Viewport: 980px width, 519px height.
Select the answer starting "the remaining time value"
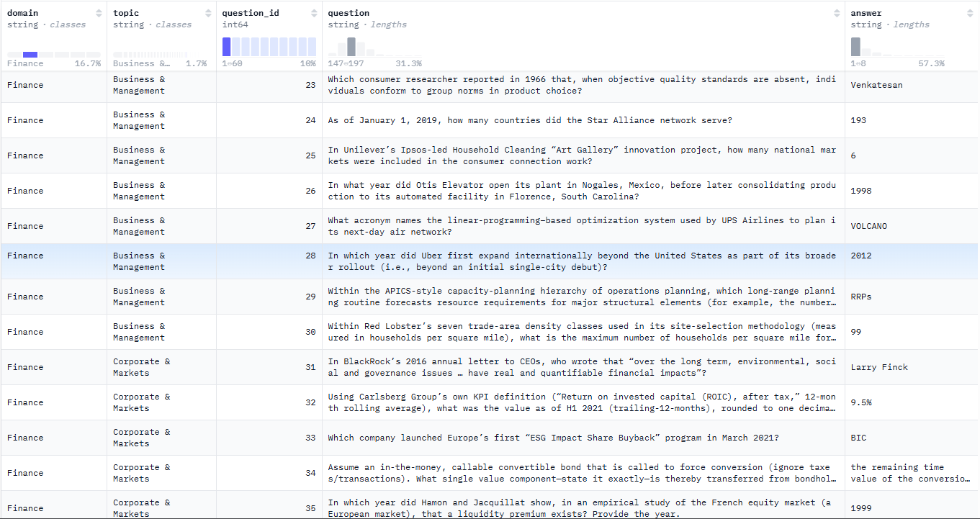coord(912,473)
